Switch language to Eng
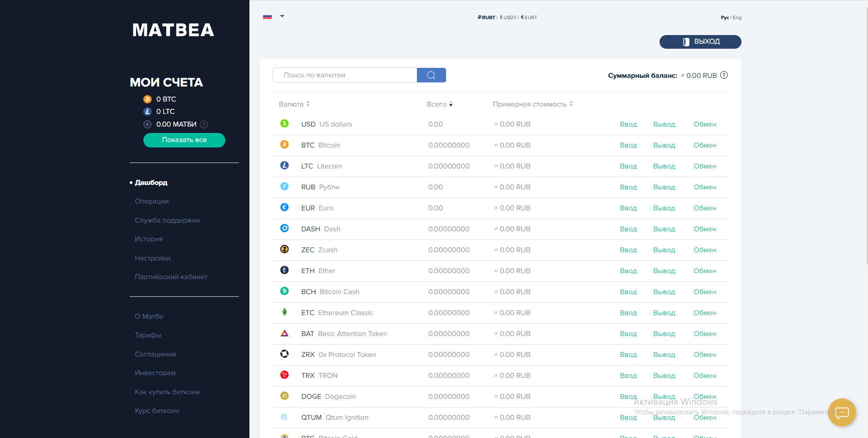The image size is (868, 438). tap(737, 18)
